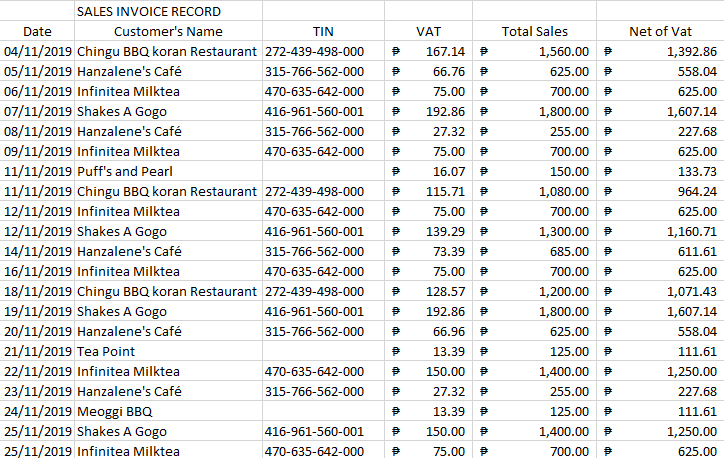
Task: Click the date cell 21/11/2019
Action: [x=38, y=352]
